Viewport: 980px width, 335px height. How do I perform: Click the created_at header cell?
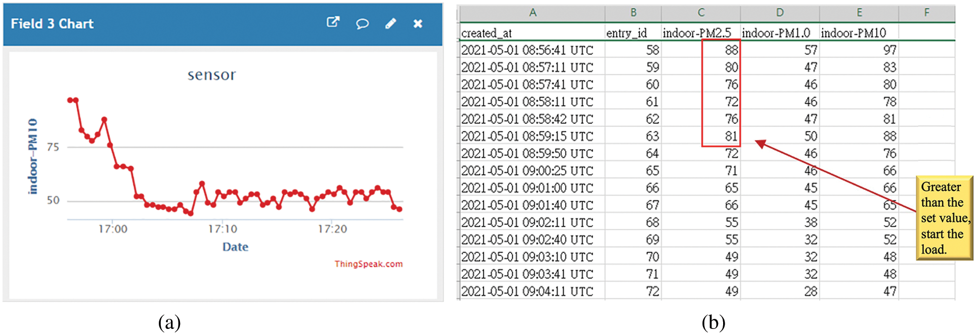coord(532,33)
